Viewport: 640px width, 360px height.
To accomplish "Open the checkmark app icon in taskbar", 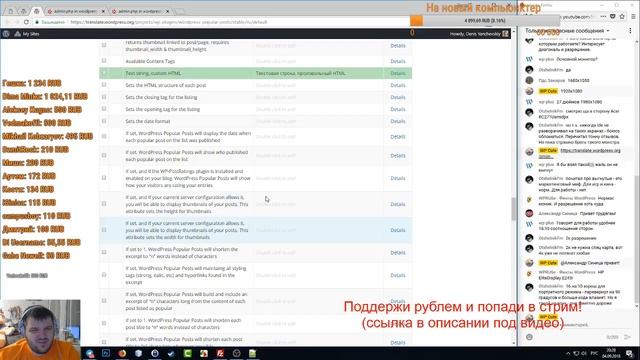I will (x=171, y=353).
